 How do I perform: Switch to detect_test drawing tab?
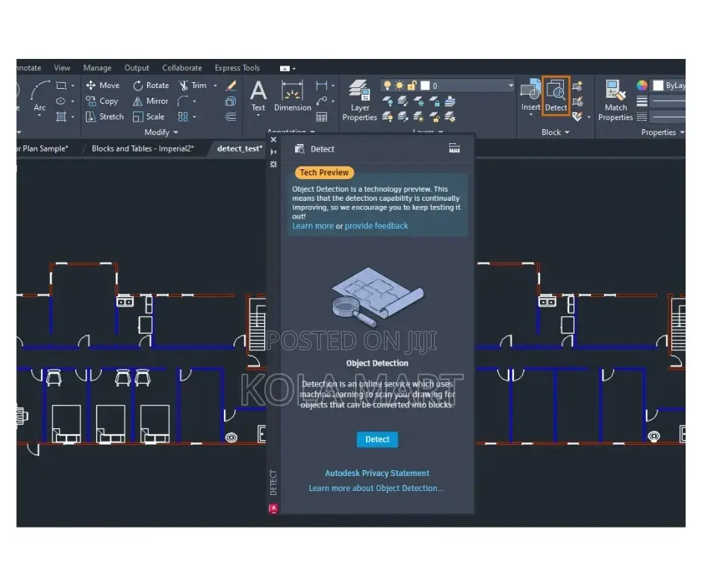tap(240, 148)
